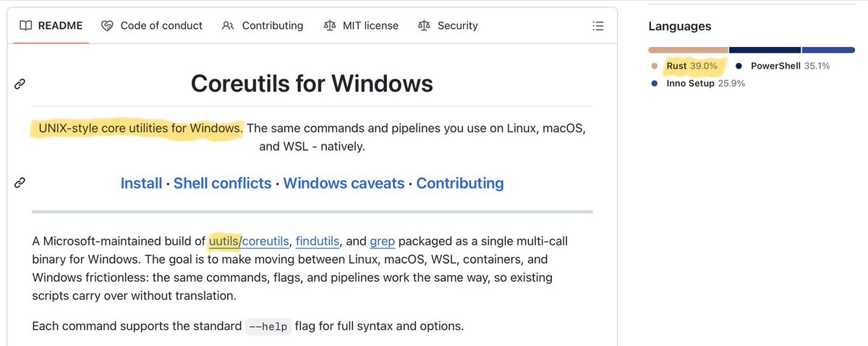Click the Contributing people icon

(x=229, y=25)
